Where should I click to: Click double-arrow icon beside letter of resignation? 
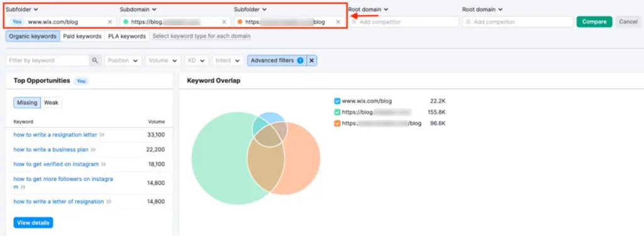point(109,201)
